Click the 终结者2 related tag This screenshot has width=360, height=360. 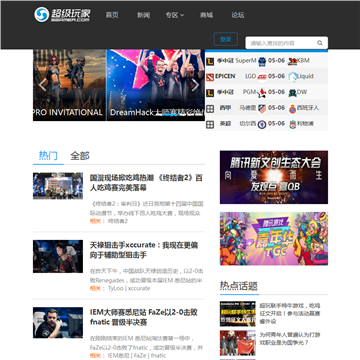(x=118, y=221)
